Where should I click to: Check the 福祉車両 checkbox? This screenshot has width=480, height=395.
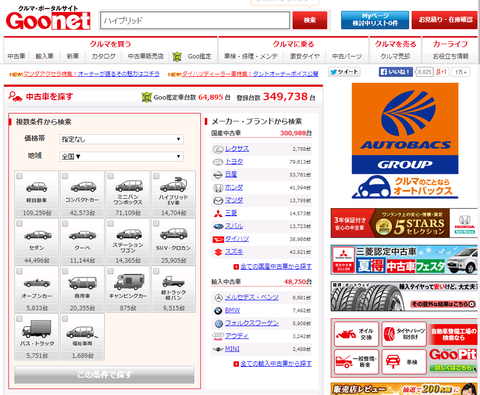tap(65, 319)
